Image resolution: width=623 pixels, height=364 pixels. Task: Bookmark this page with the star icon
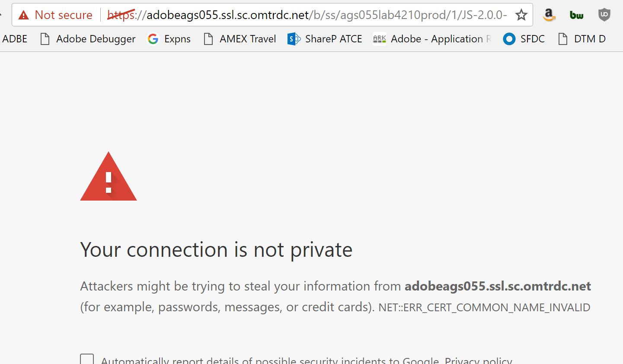(521, 15)
